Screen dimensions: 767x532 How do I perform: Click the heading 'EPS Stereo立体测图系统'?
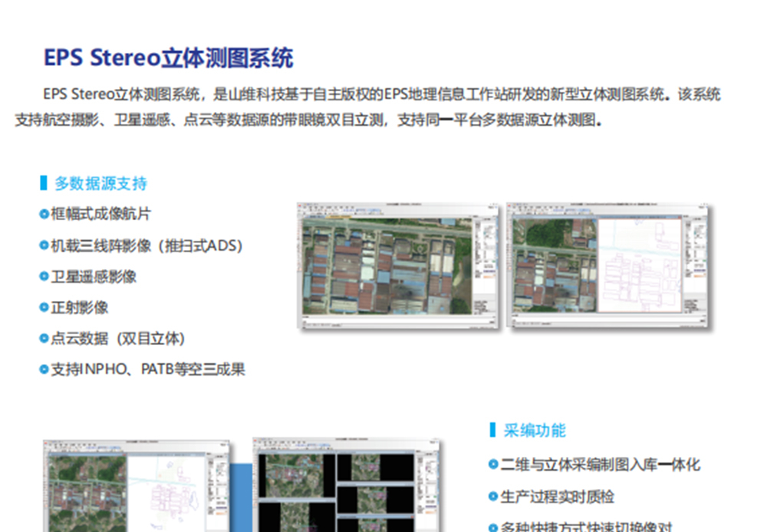168,58
